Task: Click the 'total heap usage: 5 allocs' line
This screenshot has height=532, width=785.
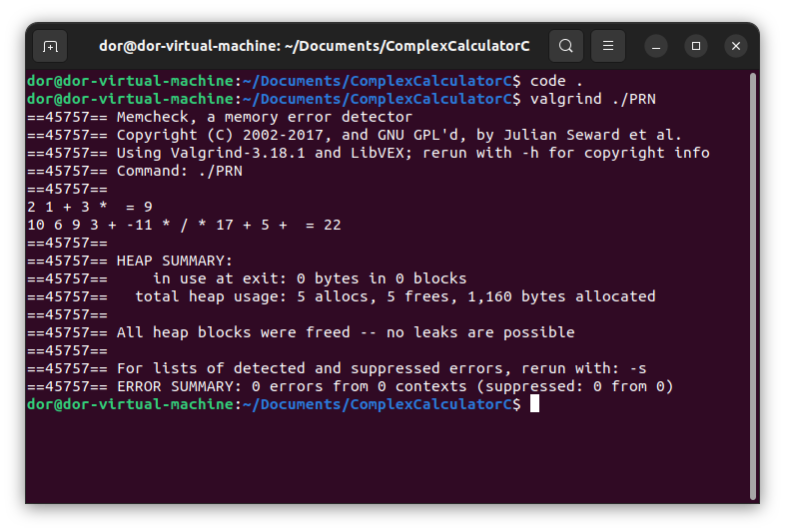Action: tap(341, 296)
